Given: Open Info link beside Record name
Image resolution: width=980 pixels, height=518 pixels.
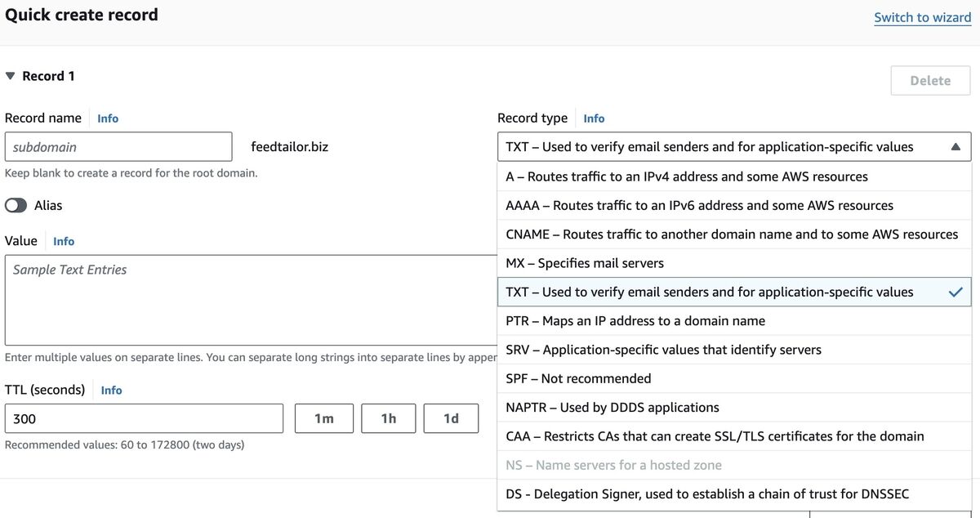Looking at the screenshot, I should coord(108,118).
